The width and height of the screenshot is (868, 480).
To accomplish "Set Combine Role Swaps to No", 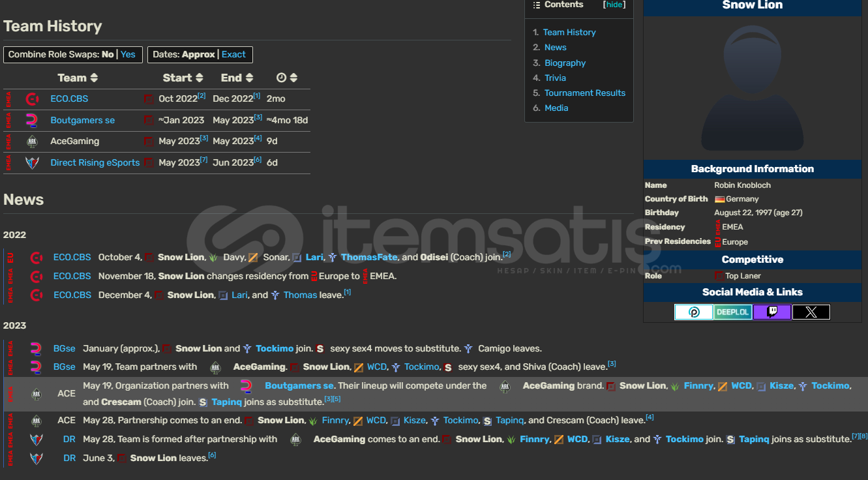I will pyautogui.click(x=108, y=54).
